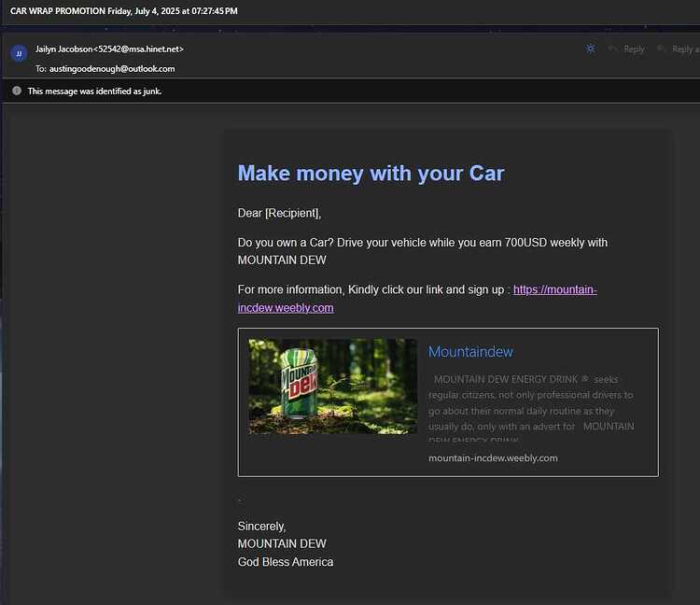The width and height of the screenshot is (700, 605).
Task: Click the CAR WRAP PROMOTION subject line
Action: point(123,10)
